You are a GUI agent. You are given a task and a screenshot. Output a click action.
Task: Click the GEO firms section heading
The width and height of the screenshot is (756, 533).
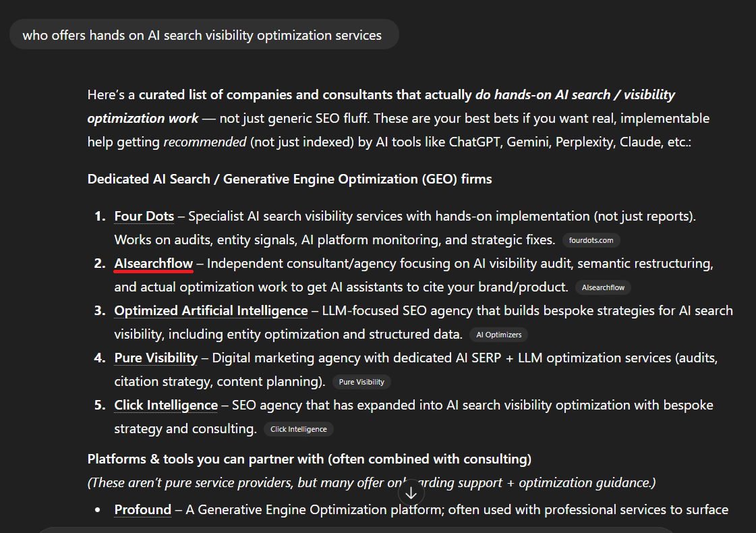[289, 179]
